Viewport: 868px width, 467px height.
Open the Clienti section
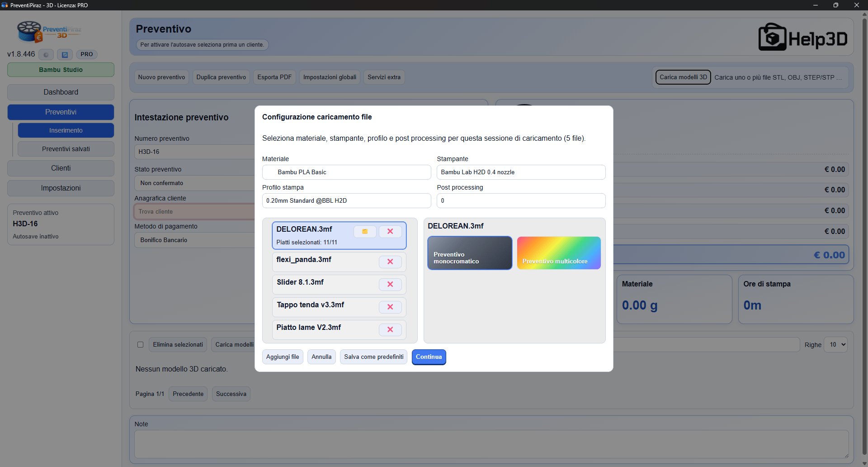tap(61, 168)
